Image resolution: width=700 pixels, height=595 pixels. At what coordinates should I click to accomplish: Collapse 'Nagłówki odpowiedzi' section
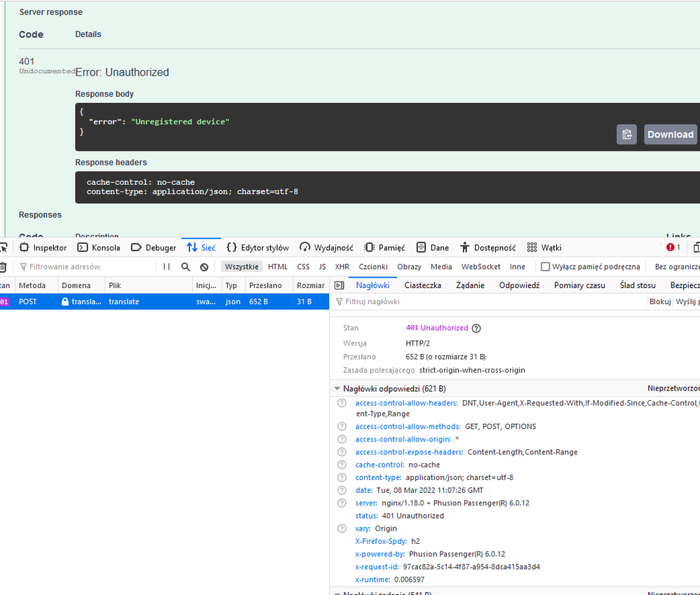point(337,389)
